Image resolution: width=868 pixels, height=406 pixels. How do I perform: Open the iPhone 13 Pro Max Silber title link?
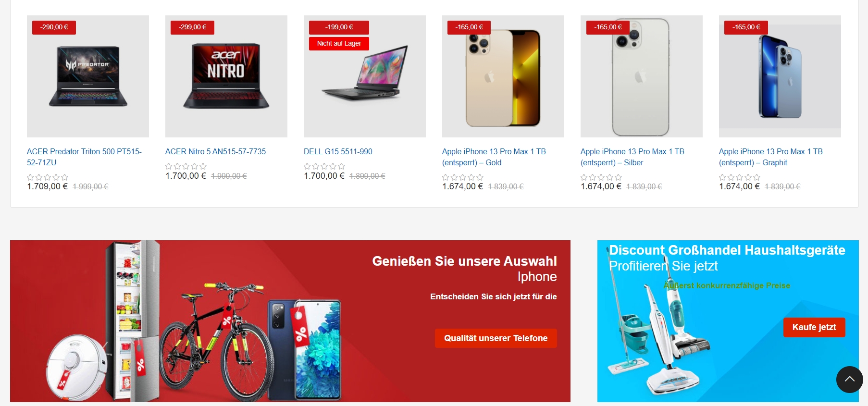point(632,157)
